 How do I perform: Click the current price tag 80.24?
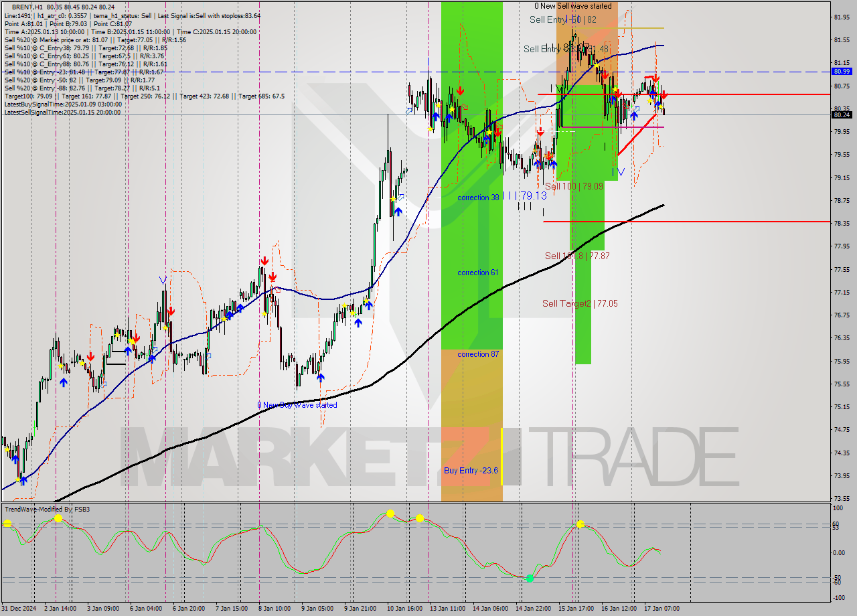(x=842, y=114)
